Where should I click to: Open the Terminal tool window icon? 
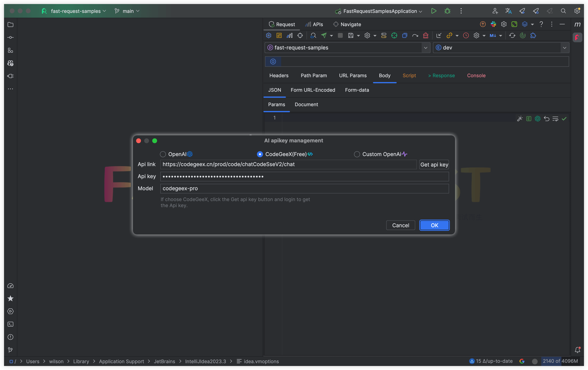tap(10, 324)
